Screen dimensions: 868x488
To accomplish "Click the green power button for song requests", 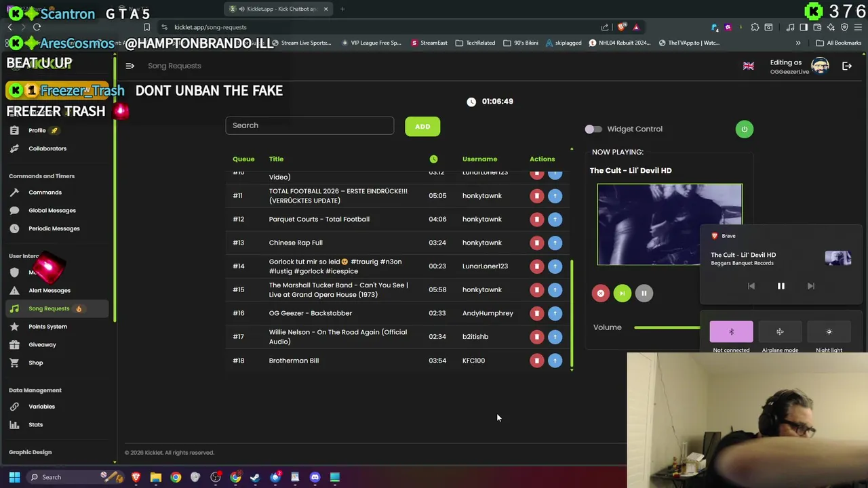I will [744, 129].
